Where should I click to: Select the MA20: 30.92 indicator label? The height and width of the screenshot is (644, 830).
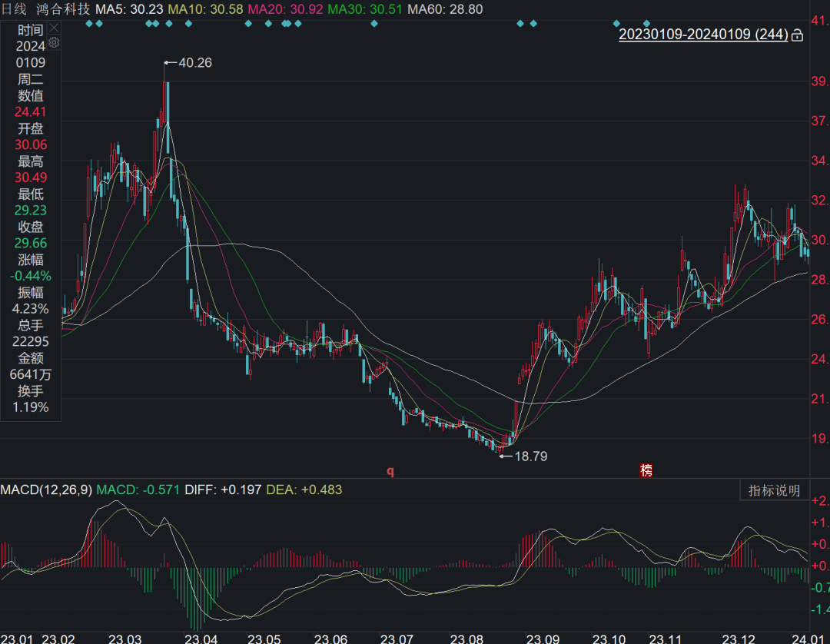click(x=285, y=9)
